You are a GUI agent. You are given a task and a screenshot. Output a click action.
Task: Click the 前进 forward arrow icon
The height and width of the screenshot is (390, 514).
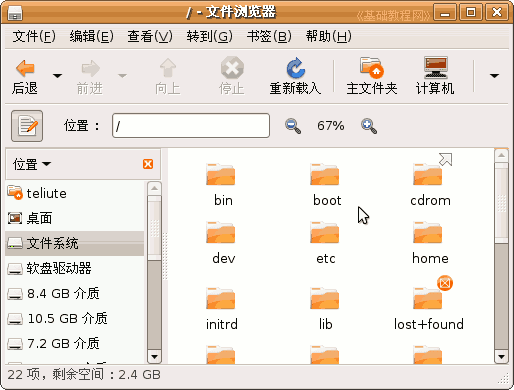pyautogui.click(x=90, y=68)
